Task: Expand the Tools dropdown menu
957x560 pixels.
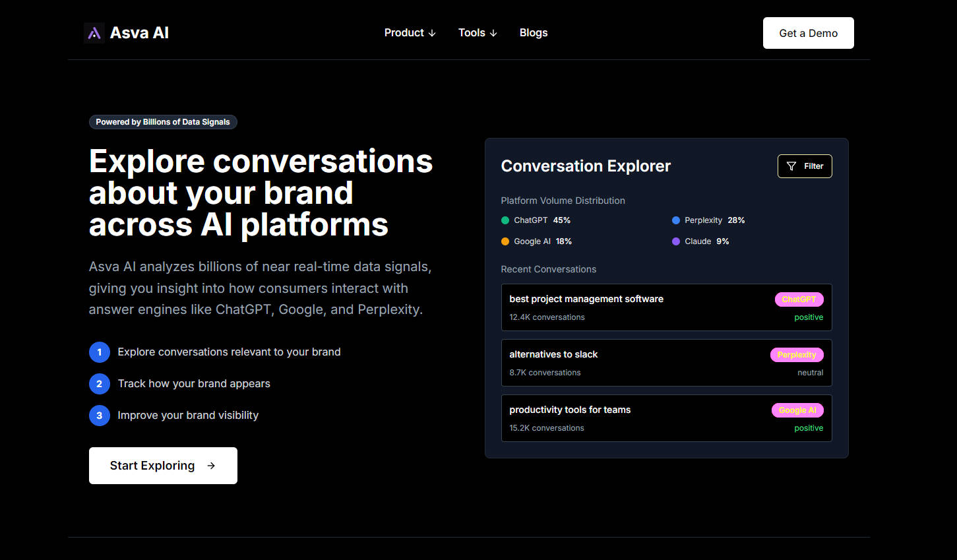Action: (478, 33)
